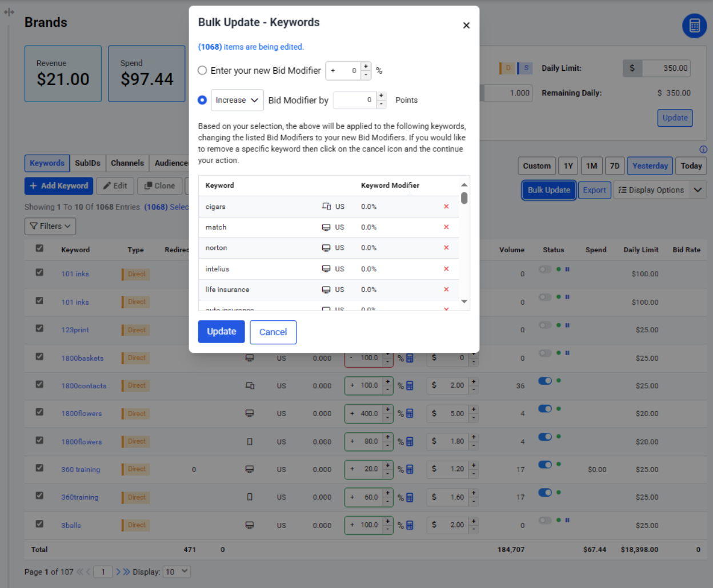Toggle the 1800flowers desktop status switch off
The height and width of the screenshot is (588, 713).
(x=545, y=409)
